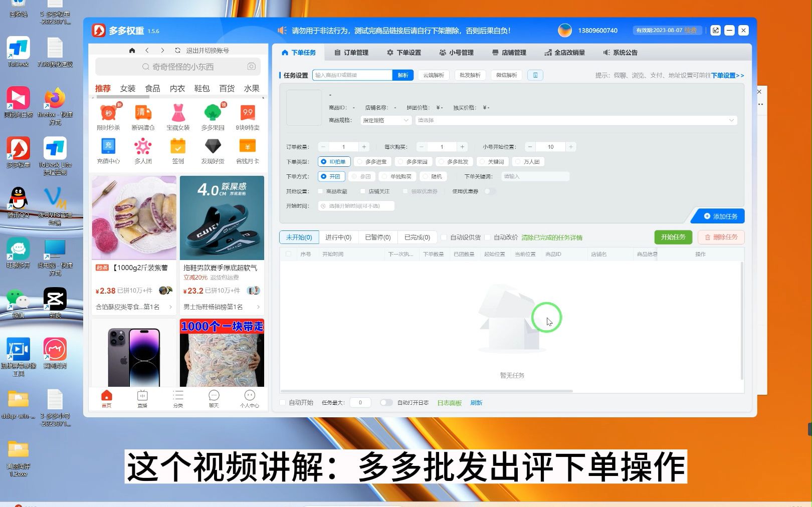Open the 进行中(0) task list tab
The image size is (812, 507).
tap(338, 237)
